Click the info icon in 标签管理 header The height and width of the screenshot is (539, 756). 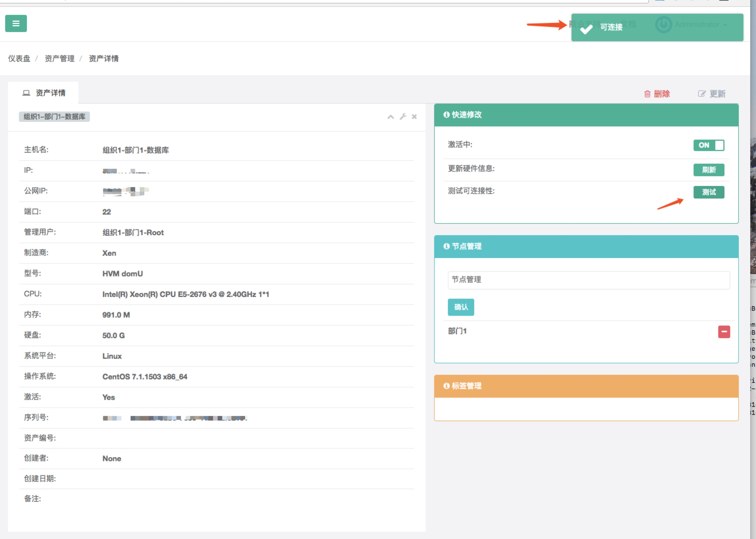tap(446, 386)
